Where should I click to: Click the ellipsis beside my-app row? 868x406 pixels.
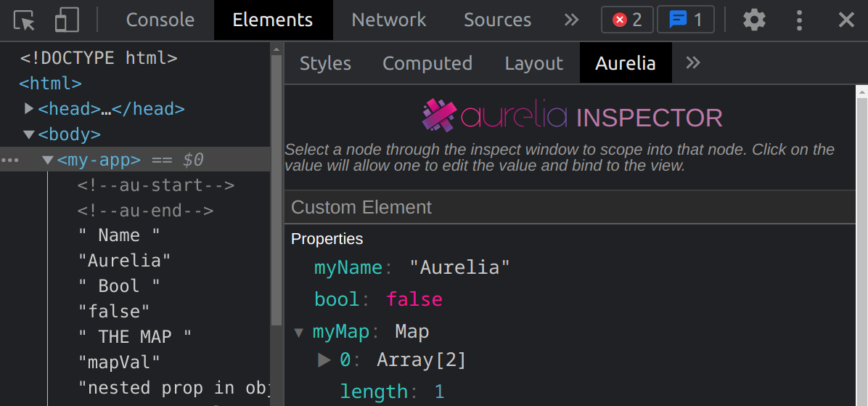10,160
